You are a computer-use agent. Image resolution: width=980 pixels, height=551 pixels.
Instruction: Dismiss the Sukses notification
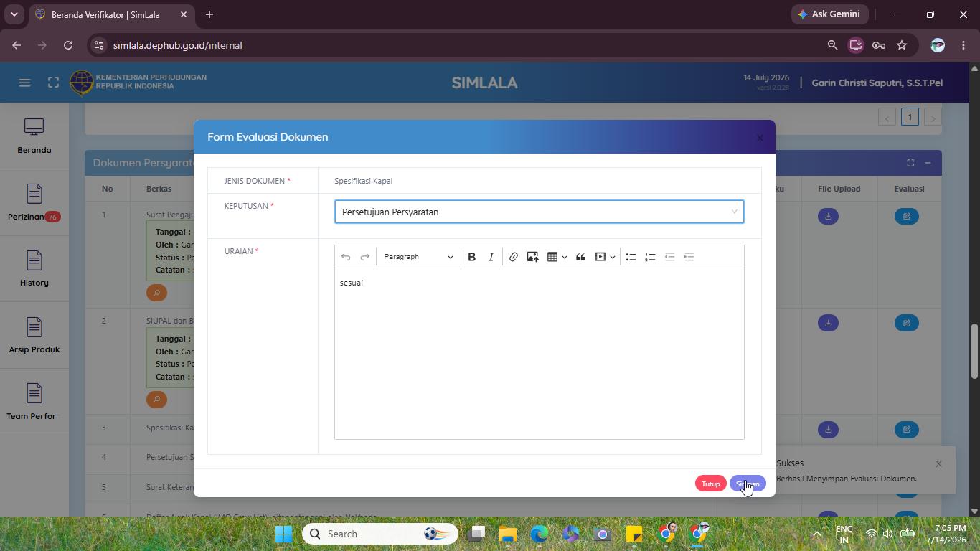[x=938, y=463]
